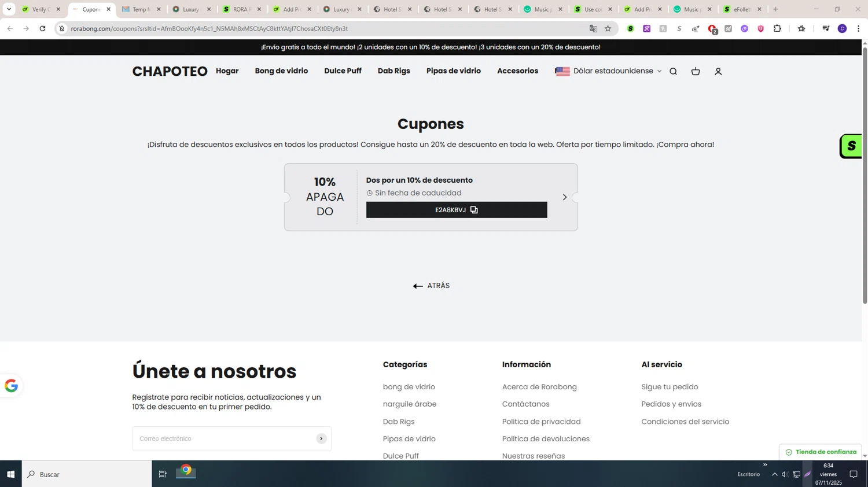Open the Dulce Puff menu item
This screenshot has width=868, height=487.
coord(343,71)
